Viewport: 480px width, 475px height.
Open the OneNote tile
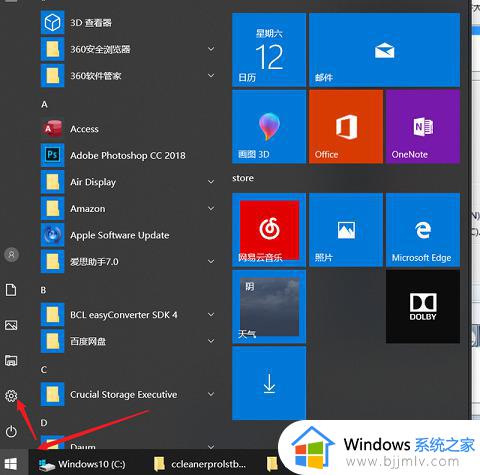point(423,127)
